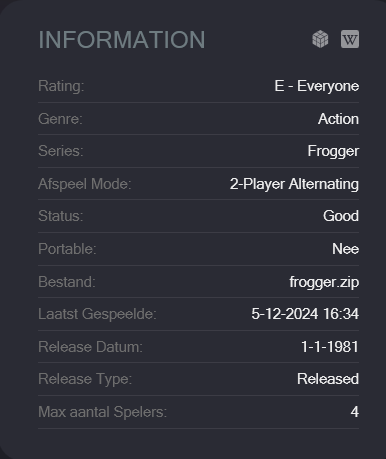Image resolution: width=386 pixels, height=459 pixels.
Task: Click the max players value 4
Action: pyautogui.click(x=355, y=412)
